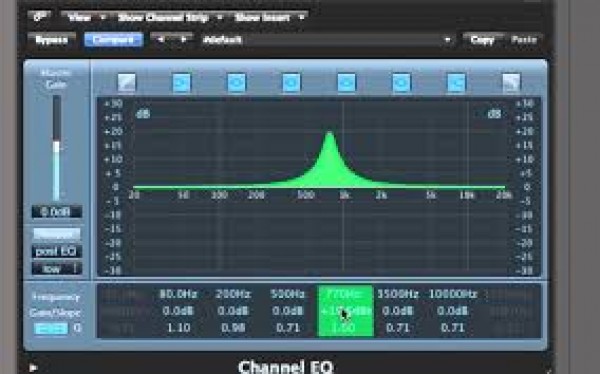Open the Show Insert dropdown
Viewport: 600px width, 374px height.
tap(269, 17)
